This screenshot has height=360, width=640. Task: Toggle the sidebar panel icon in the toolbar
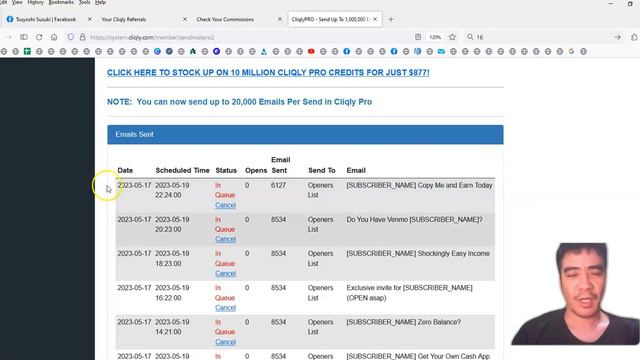[x=24, y=37]
